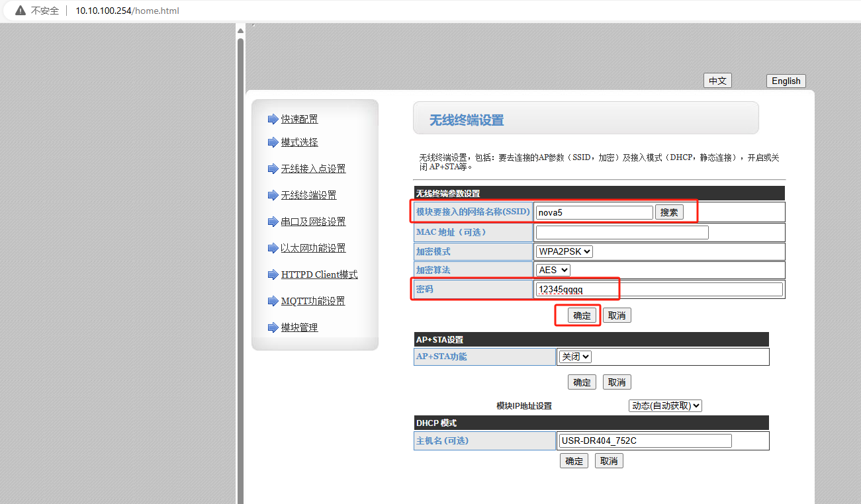The image size is (861, 504).
Task: Click the 模块IP地址设置 label
Action: point(524,405)
